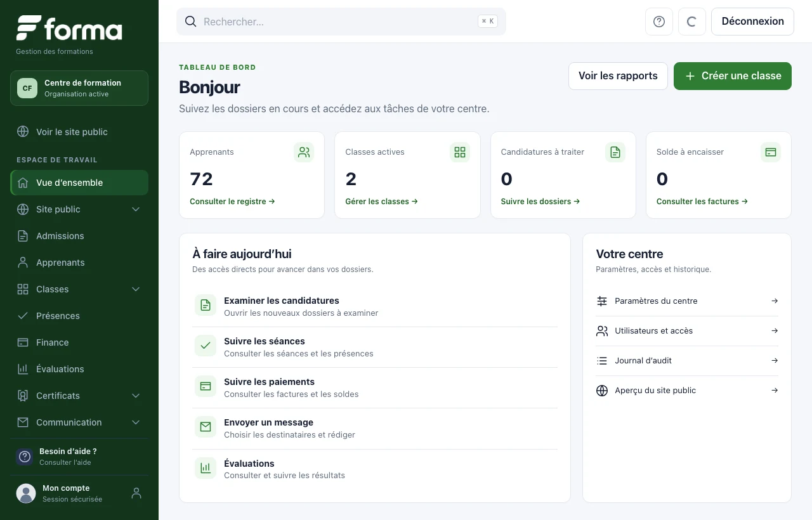Click the Mon compte avatar picture
812x520 pixels.
pyautogui.click(x=26, y=493)
